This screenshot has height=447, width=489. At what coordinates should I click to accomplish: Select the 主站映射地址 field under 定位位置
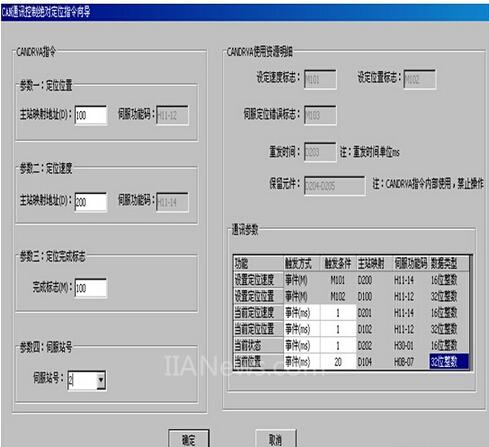pos(91,115)
